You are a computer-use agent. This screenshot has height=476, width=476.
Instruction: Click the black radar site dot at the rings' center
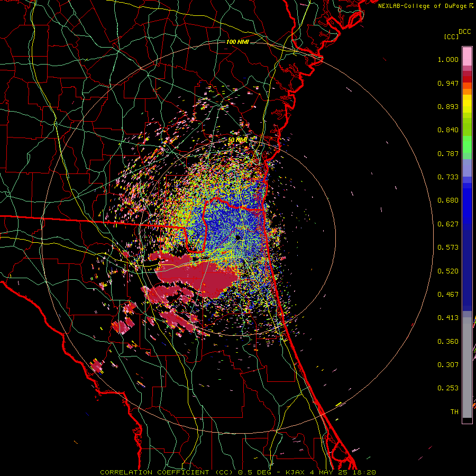point(237,237)
